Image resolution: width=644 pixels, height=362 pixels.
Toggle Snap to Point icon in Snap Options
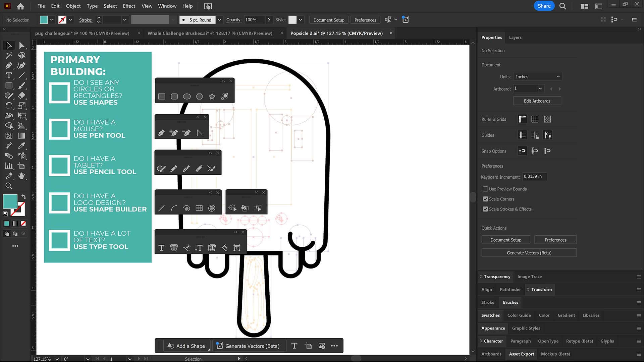(x=522, y=151)
